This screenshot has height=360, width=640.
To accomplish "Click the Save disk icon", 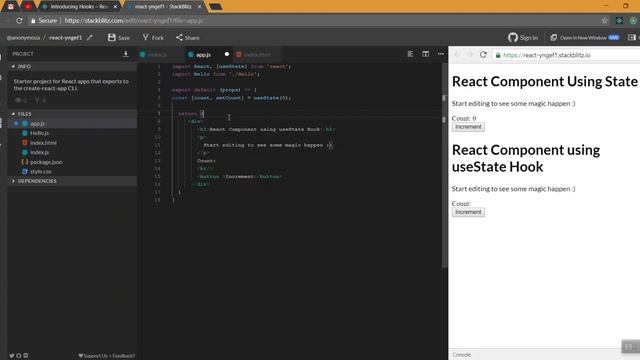I will pyautogui.click(x=111, y=38).
